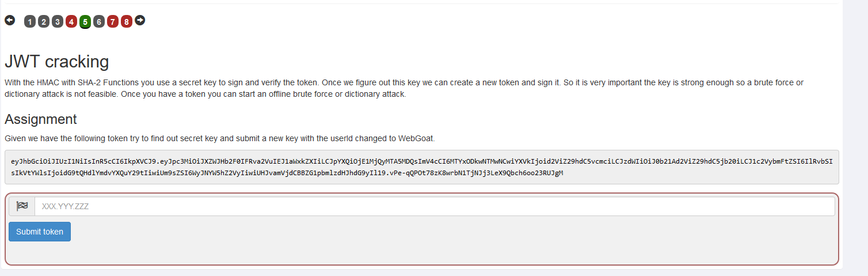This screenshot has width=868, height=276.
Task: Click the 'JWT cracking' heading
Action: [56, 62]
